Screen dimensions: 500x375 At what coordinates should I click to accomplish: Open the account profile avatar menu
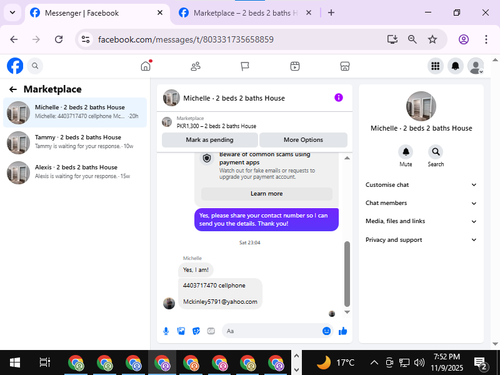[476, 66]
